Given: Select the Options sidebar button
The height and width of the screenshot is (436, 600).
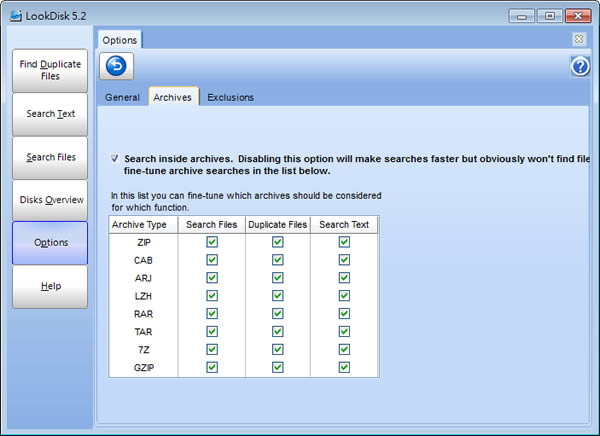Looking at the screenshot, I should point(50,243).
